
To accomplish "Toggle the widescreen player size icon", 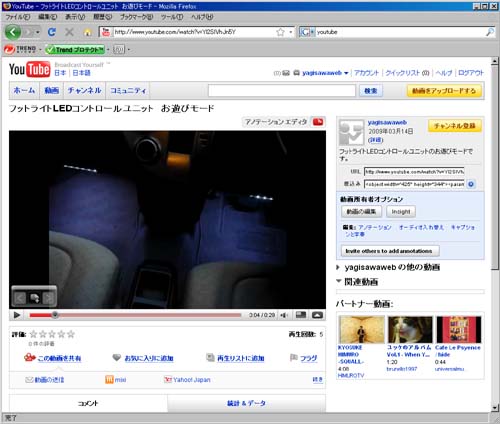I will click(x=301, y=315).
